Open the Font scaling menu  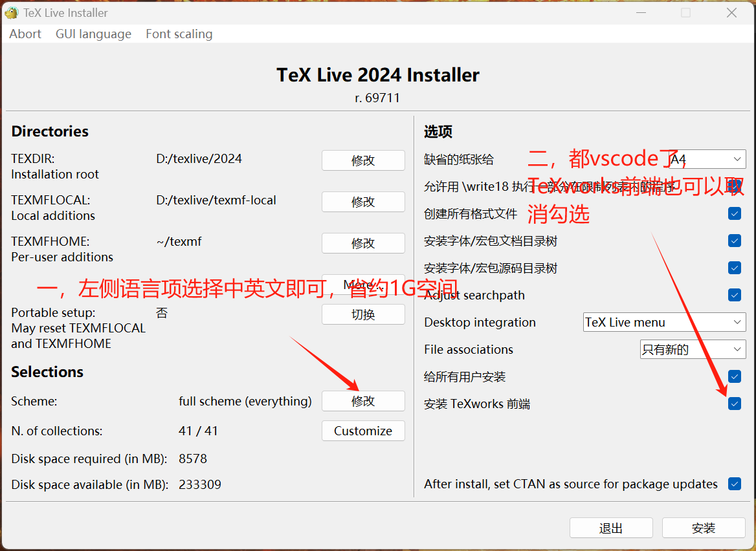(x=179, y=34)
